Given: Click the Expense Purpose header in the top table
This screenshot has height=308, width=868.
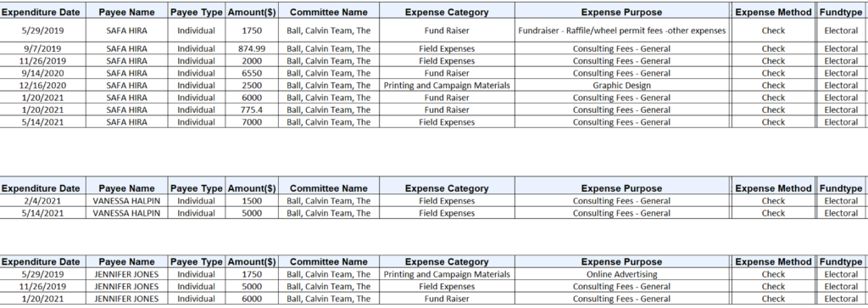Looking at the screenshot, I should click(x=621, y=12).
